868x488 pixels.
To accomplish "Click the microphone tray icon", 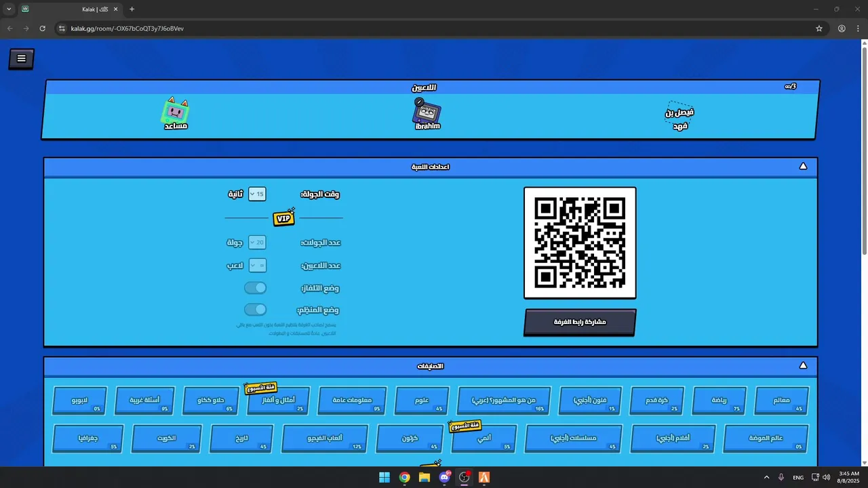I will point(781,477).
